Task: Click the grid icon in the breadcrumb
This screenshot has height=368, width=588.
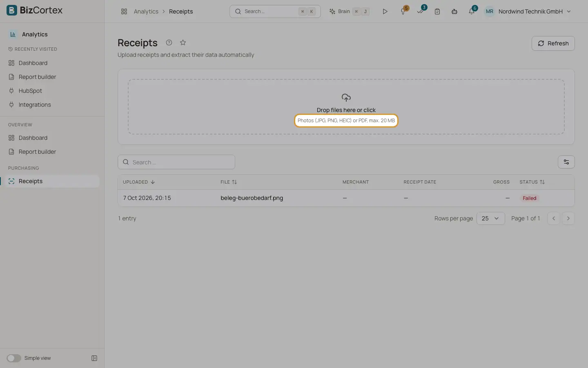Action: [x=124, y=11]
